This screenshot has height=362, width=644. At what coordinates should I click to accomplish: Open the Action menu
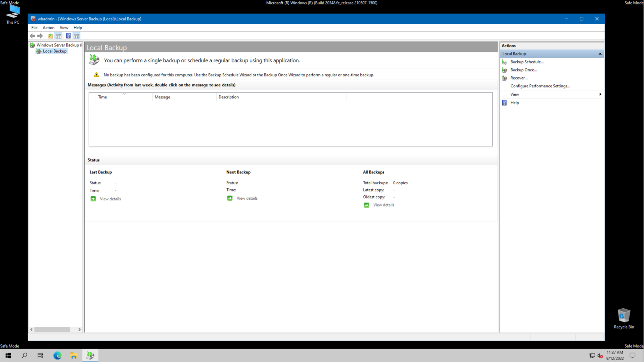pos(48,28)
